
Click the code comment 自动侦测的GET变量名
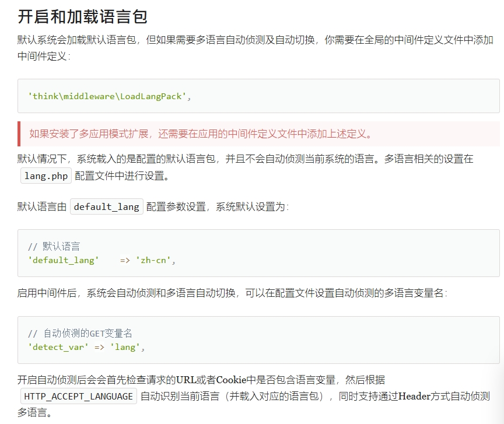80,334
